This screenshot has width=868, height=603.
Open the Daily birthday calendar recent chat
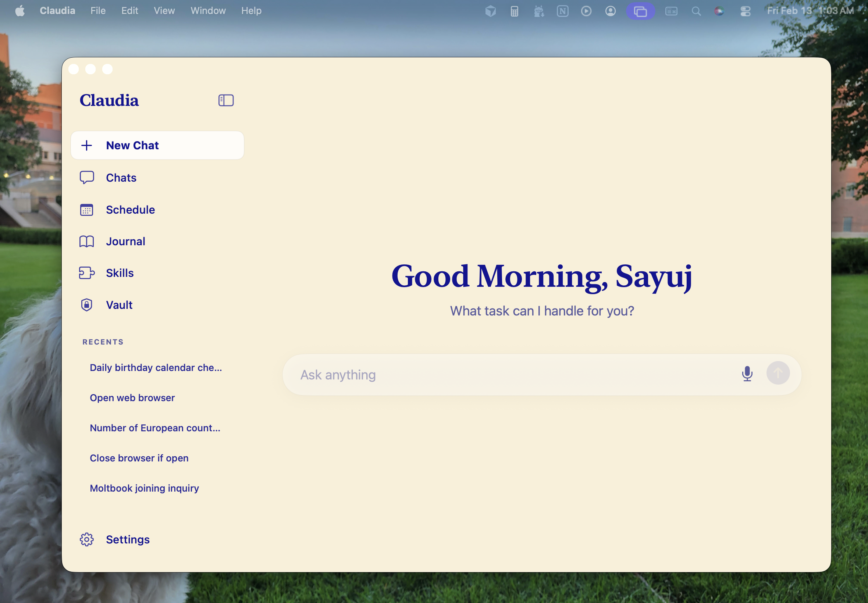pos(156,367)
